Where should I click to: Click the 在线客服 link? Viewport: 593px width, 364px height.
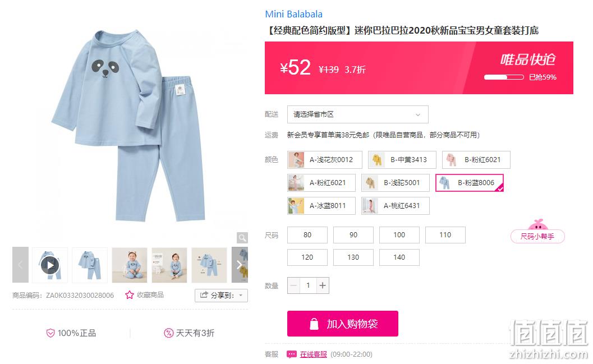pyautogui.click(x=313, y=354)
